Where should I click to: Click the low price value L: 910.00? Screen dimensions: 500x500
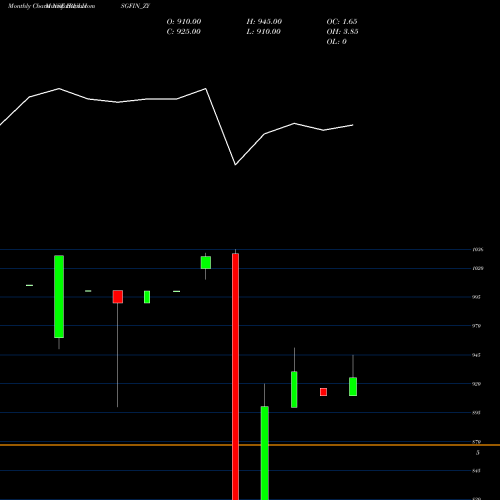pyautogui.click(x=264, y=32)
